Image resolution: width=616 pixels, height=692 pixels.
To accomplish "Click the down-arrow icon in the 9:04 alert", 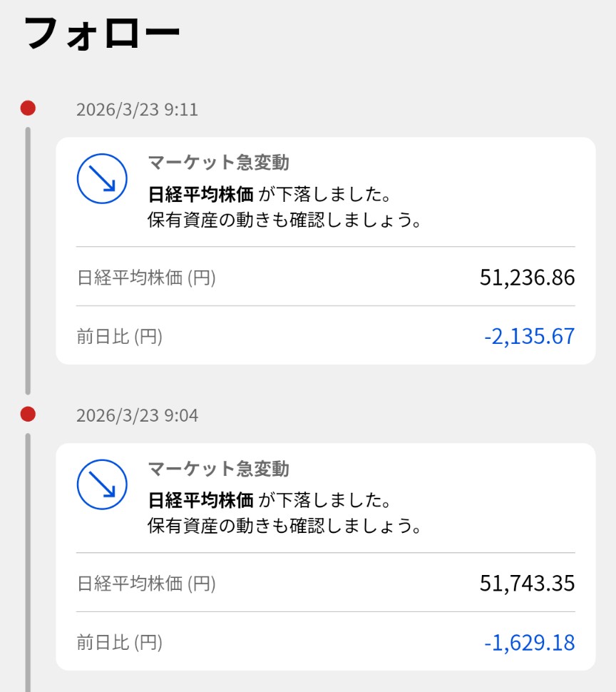I will click(102, 484).
